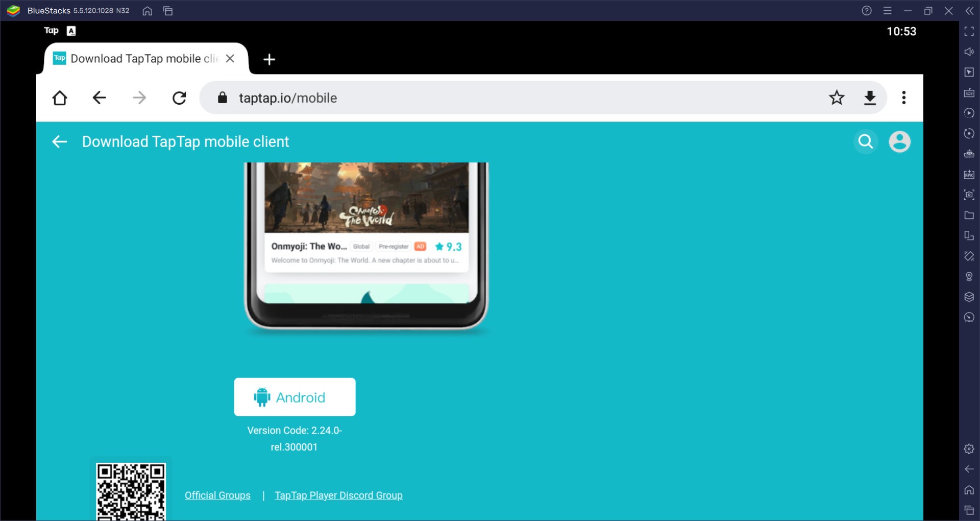This screenshot has width=980, height=521.
Task: Click the Download TapTap mobile client heading
Action: (185, 141)
